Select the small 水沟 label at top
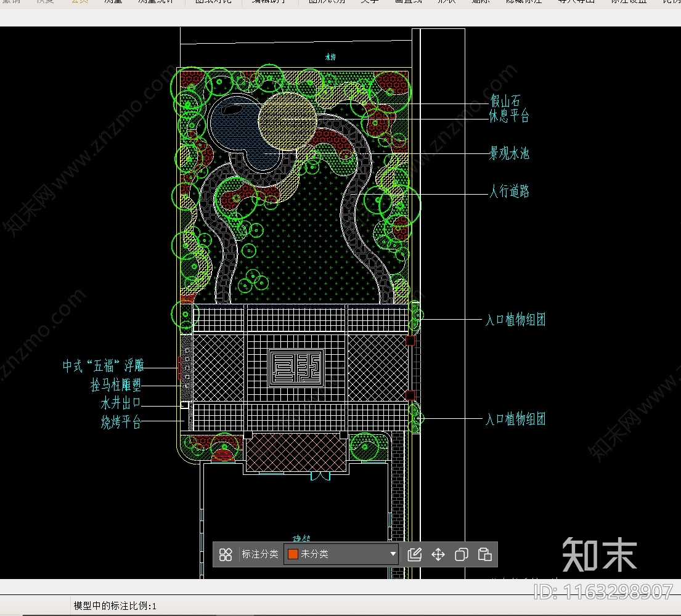Screen dimensions: 681x616 (330, 57)
